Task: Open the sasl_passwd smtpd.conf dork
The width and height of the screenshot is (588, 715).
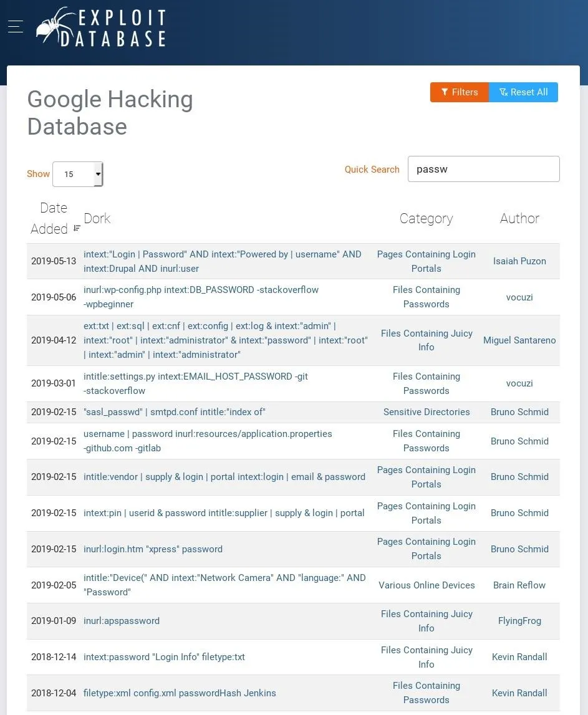Action: [x=174, y=412]
